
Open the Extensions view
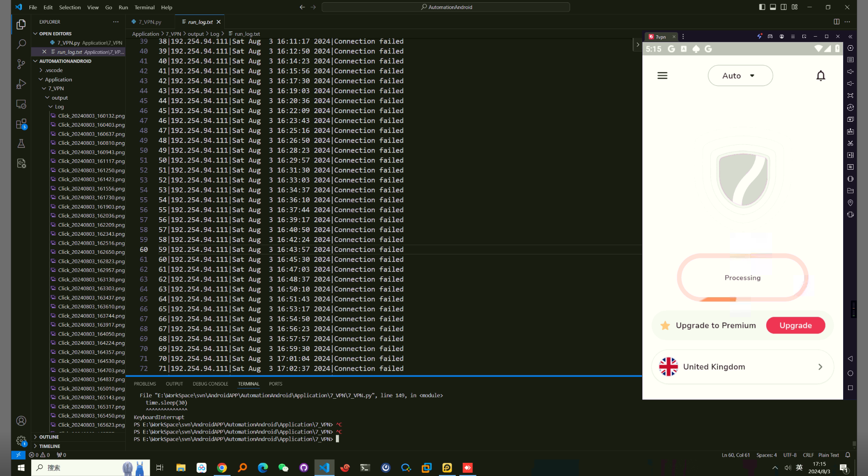(21, 124)
